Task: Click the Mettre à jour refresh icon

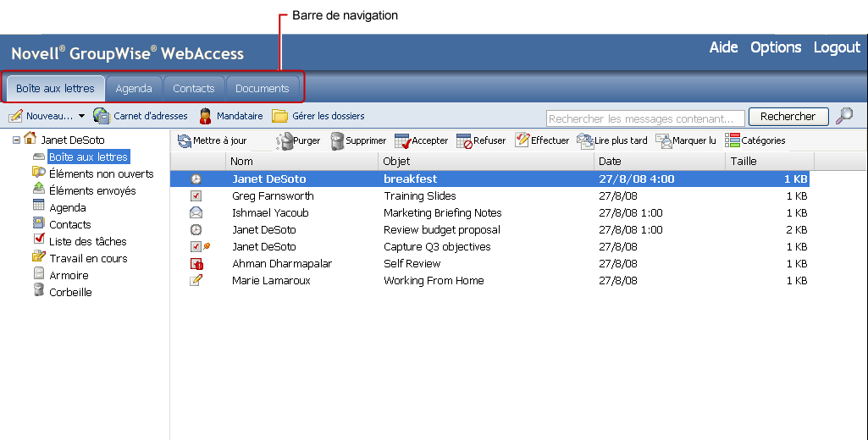Action: point(185,140)
